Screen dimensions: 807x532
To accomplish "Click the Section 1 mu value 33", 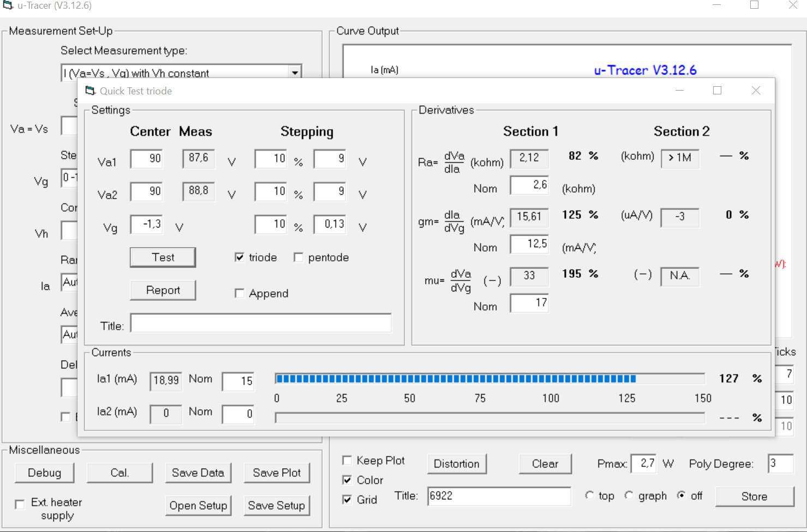I will coord(529,276).
